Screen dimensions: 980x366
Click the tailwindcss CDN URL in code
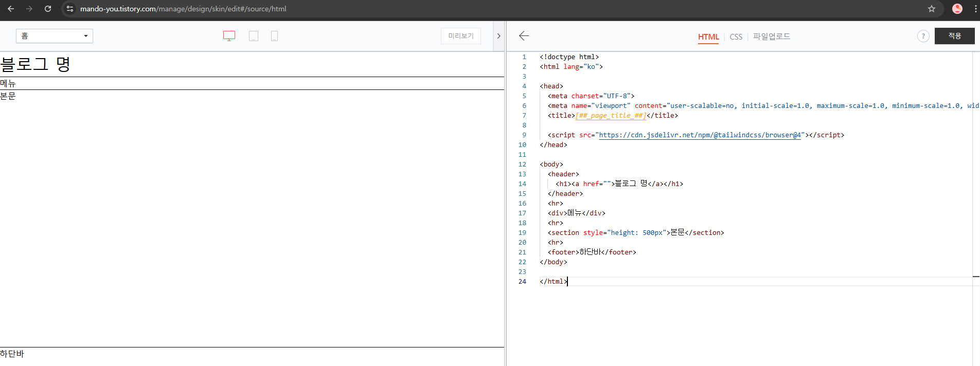(700, 135)
